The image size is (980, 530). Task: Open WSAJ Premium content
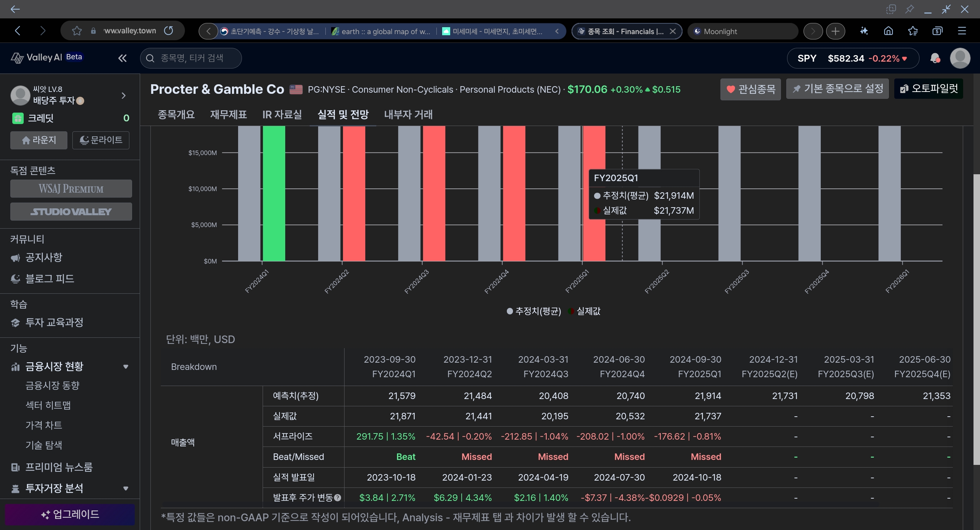pos(71,189)
